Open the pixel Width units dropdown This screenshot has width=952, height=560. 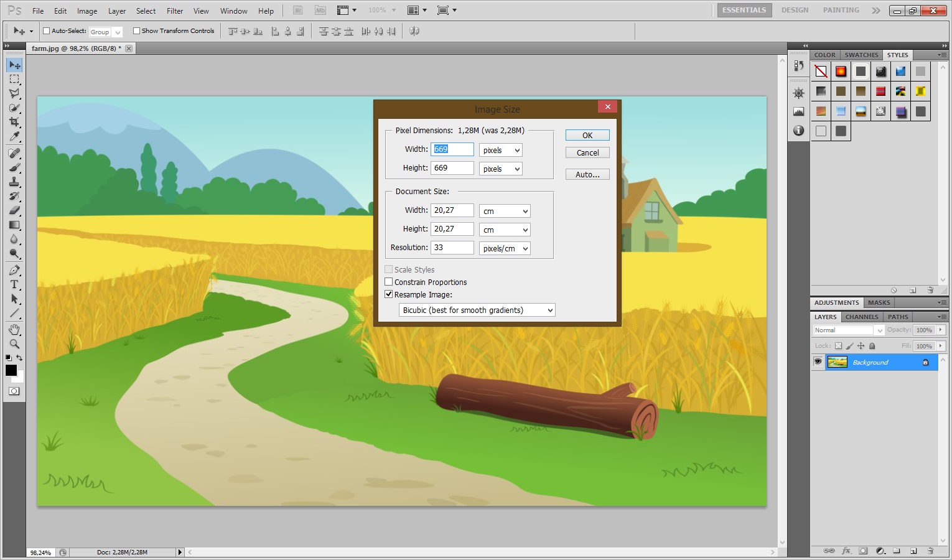pos(500,151)
